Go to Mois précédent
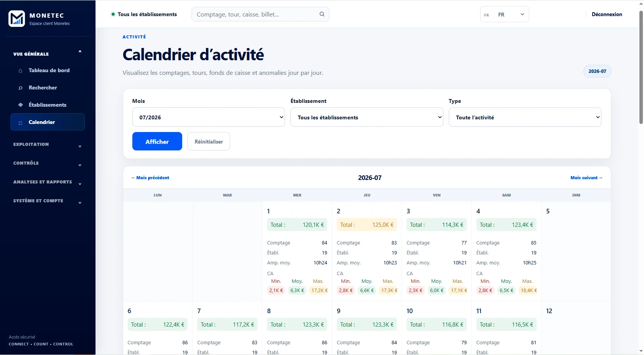Viewport: 644px width, 355px height. coord(150,178)
